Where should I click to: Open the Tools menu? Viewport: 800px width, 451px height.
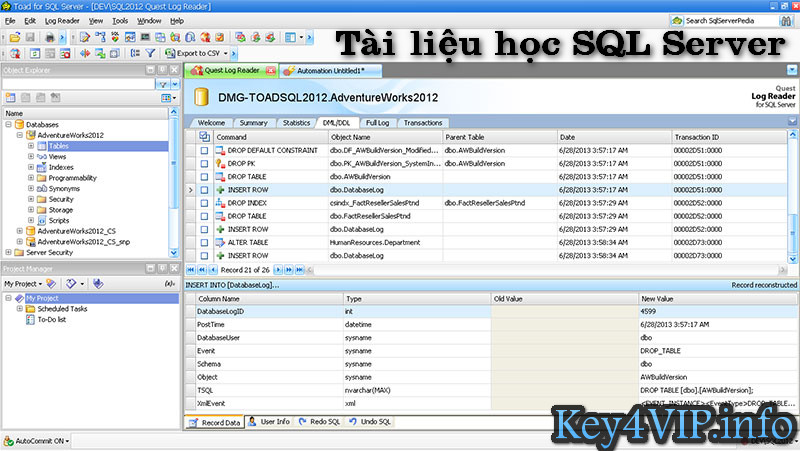[x=120, y=21]
